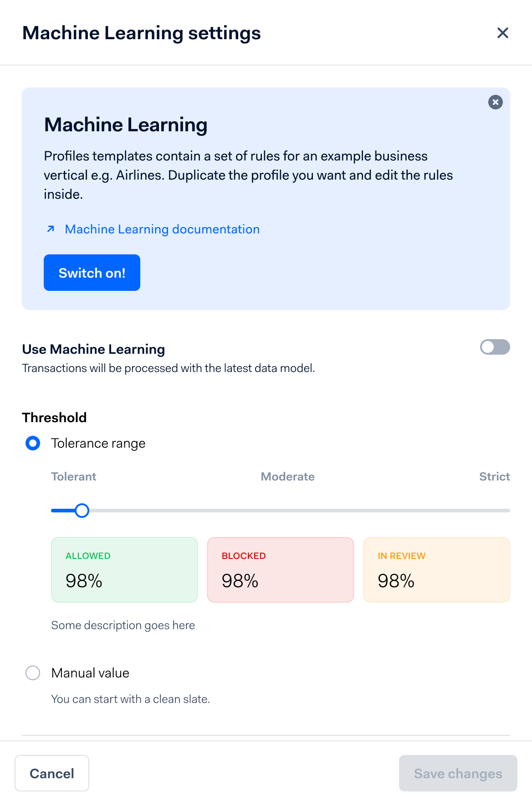Open the Machine Learning documentation link
This screenshot has height=806, width=532.
[x=162, y=229]
